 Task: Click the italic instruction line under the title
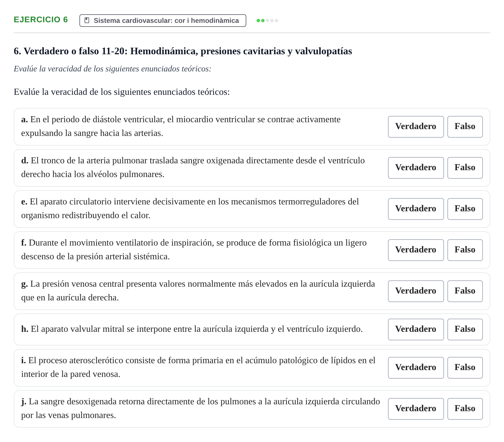tap(113, 69)
